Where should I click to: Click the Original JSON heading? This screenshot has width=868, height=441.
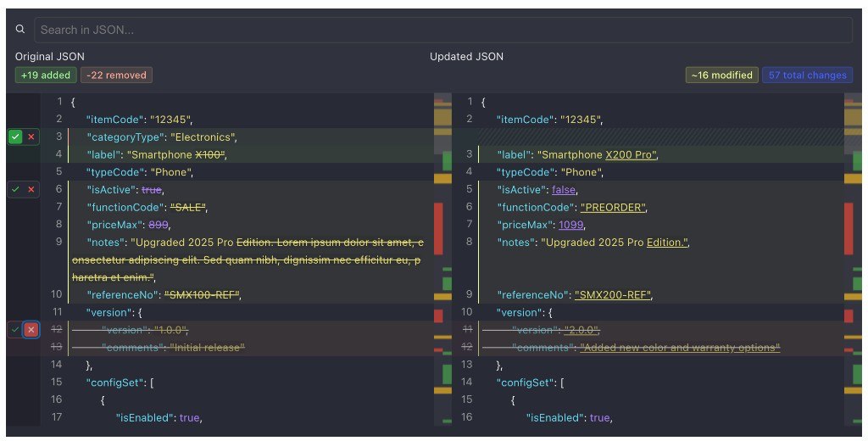[x=50, y=57]
